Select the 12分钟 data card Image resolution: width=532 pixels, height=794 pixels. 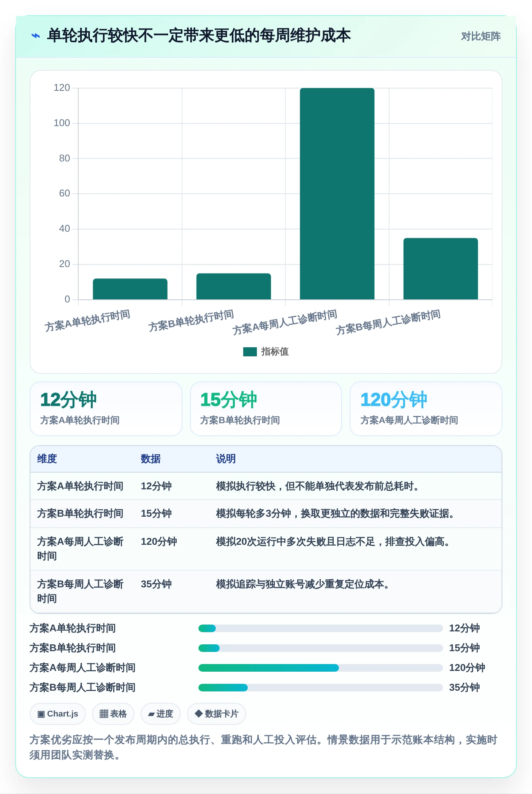pyautogui.click(x=106, y=409)
